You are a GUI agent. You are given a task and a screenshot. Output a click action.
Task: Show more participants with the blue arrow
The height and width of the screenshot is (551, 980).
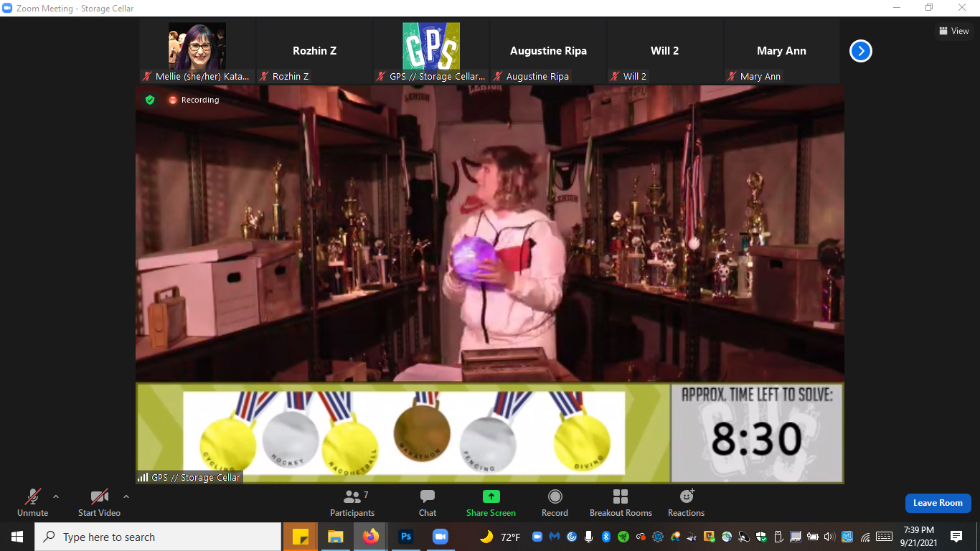coord(860,51)
